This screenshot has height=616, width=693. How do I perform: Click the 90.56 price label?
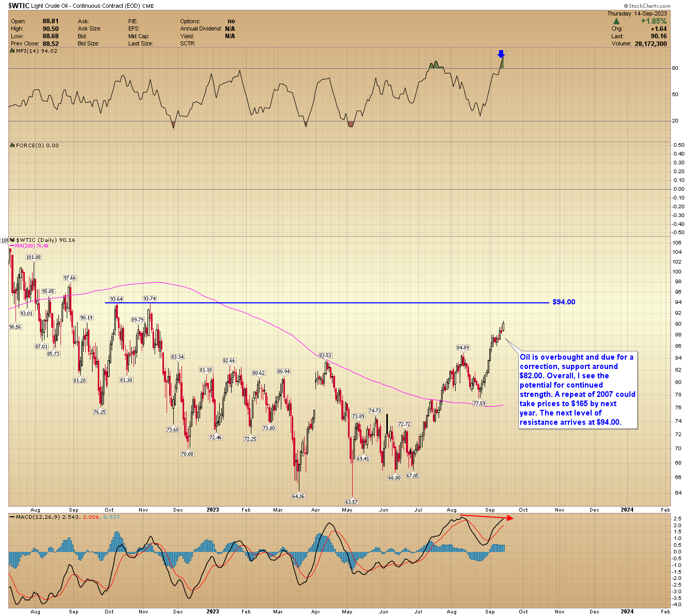[x=15, y=327]
